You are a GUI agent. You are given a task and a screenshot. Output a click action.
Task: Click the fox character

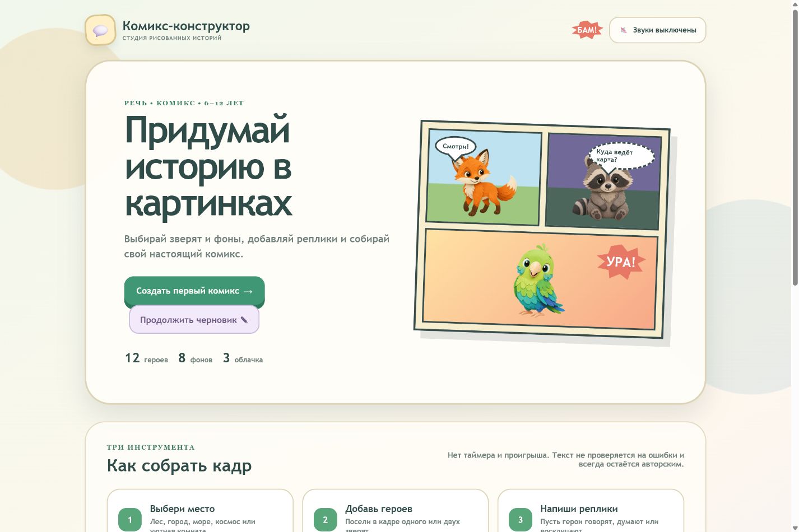pyautogui.click(x=484, y=184)
